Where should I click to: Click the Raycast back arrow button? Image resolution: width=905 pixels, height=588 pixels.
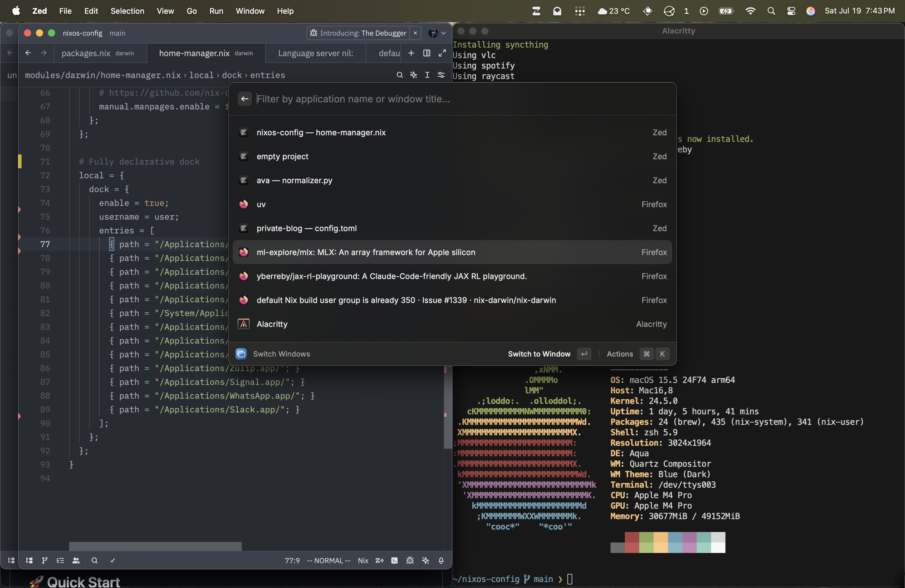pyautogui.click(x=245, y=99)
